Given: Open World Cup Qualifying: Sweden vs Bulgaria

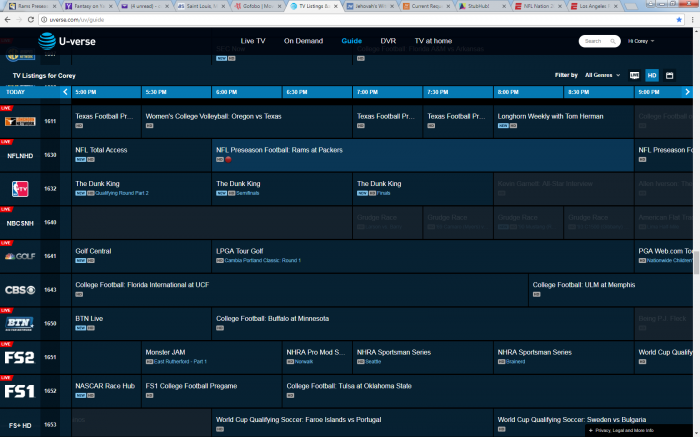Looking at the screenshot, I should [593, 423].
